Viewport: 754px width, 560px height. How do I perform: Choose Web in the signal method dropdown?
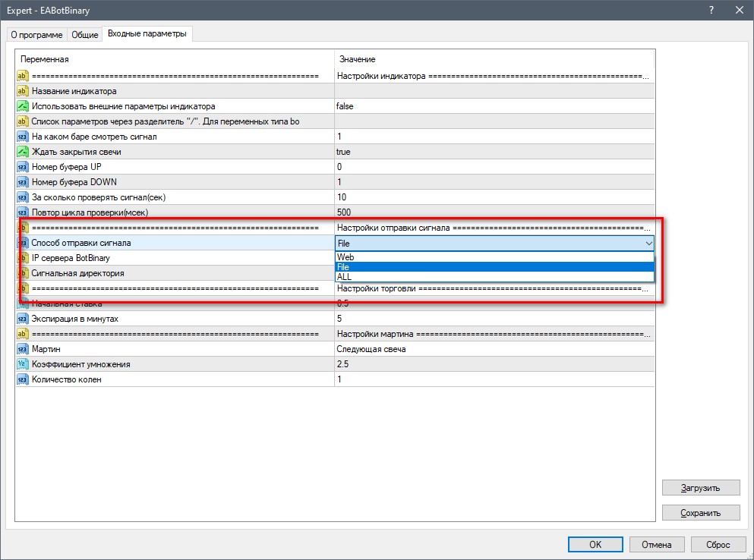pyautogui.click(x=494, y=257)
